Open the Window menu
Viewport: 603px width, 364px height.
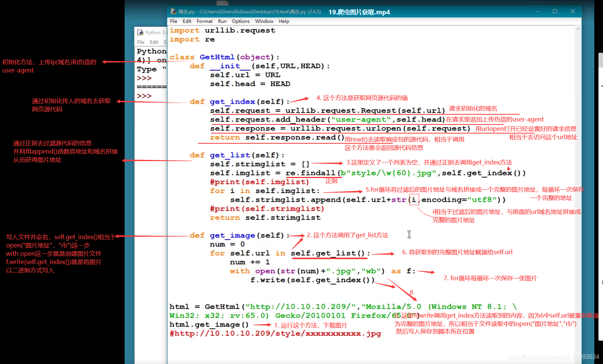coord(264,21)
